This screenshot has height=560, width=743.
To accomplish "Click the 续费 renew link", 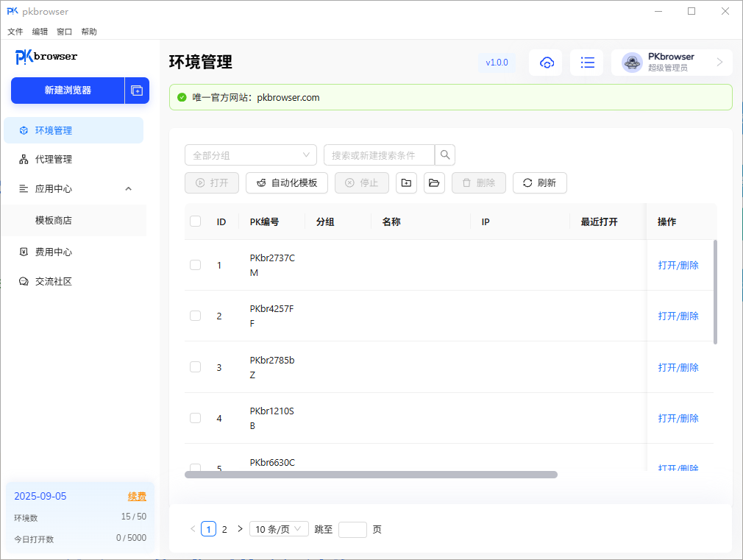I will (137, 497).
